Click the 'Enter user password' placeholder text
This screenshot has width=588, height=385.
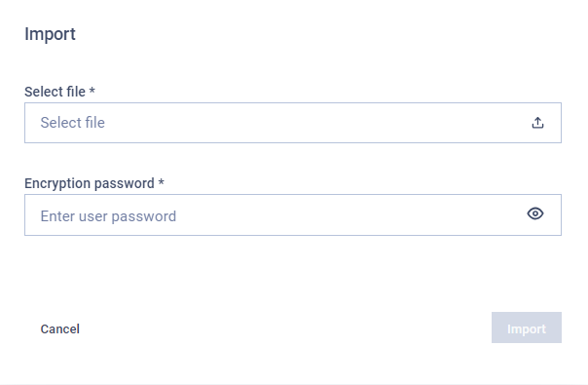click(x=108, y=216)
